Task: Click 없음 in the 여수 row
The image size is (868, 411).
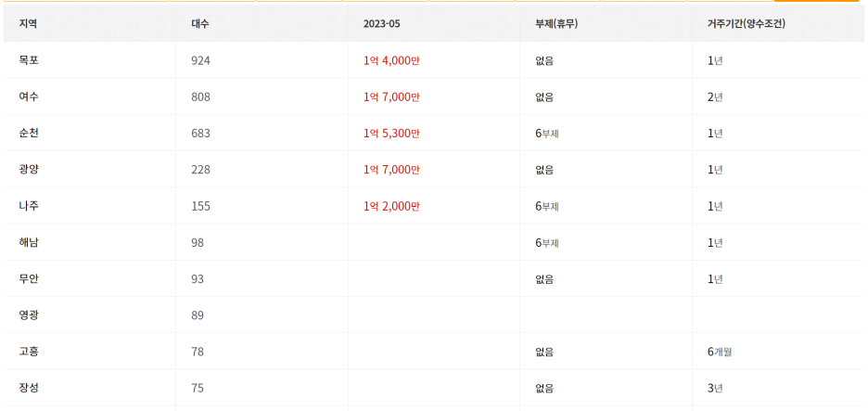Action: tap(544, 97)
